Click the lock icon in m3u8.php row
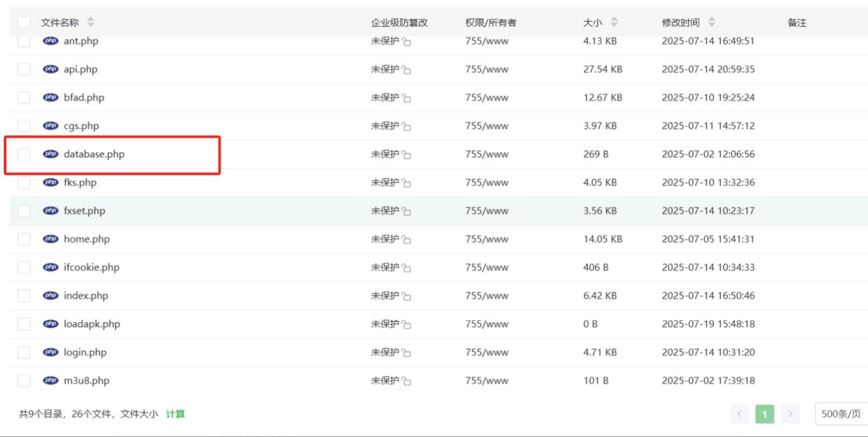This screenshot has height=437, width=868. pyautogui.click(x=406, y=381)
